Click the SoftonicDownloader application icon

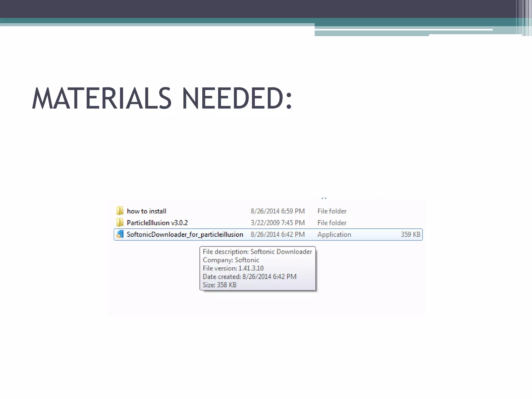(x=120, y=234)
